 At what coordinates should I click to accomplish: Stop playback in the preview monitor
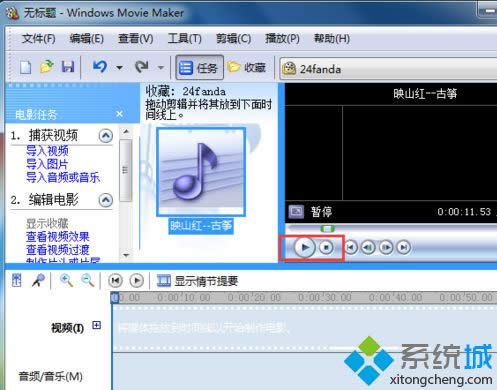coord(326,248)
